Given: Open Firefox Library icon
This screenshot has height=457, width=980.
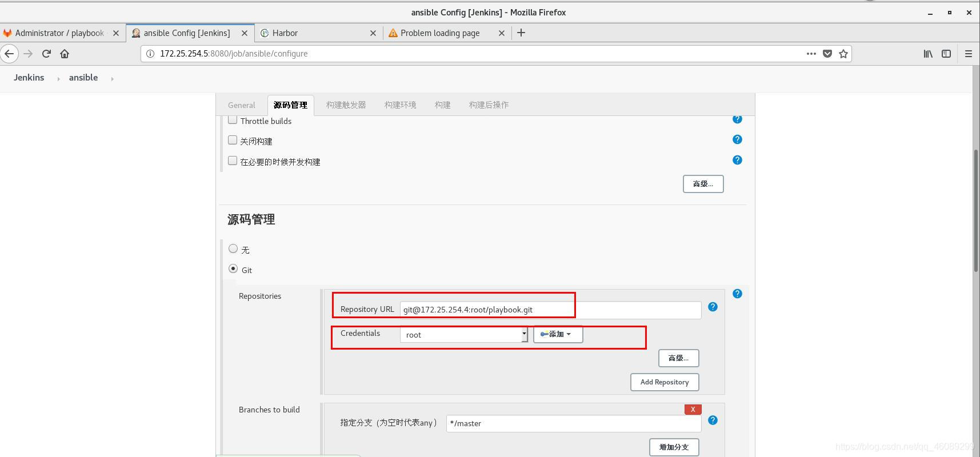Looking at the screenshot, I should [x=928, y=54].
